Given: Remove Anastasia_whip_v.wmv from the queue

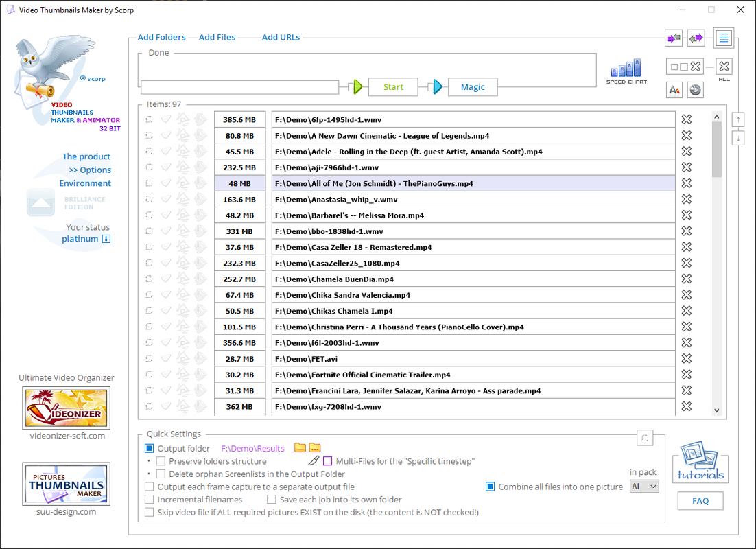Looking at the screenshot, I should click(687, 199).
